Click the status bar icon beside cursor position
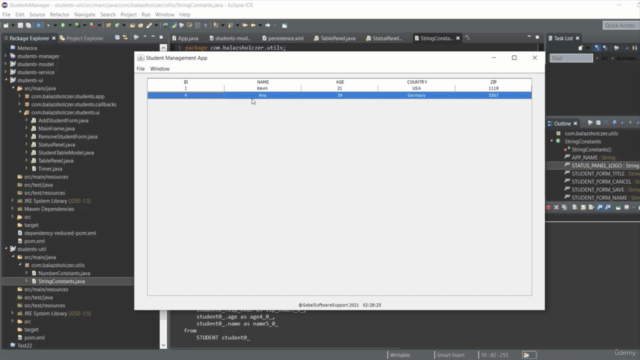Image resolution: width=640 pixels, height=360 pixels. 527,355
